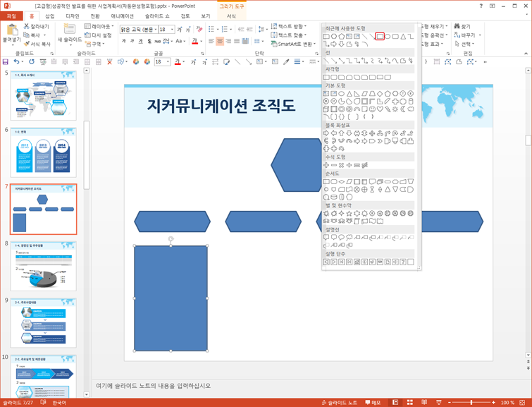The image size is (532, 407).
Task: Select the smiley face shape in 기본 도형
Action: coord(372,109)
